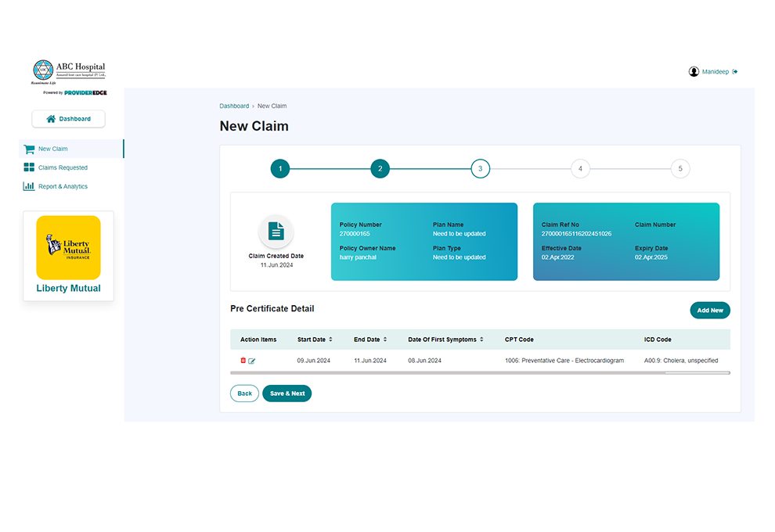Click the user avatar icon beside Manideep

click(694, 71)
